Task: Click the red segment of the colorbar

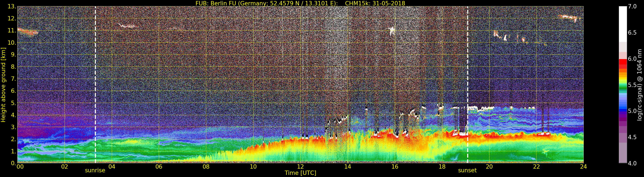Action: coord(623,62)
